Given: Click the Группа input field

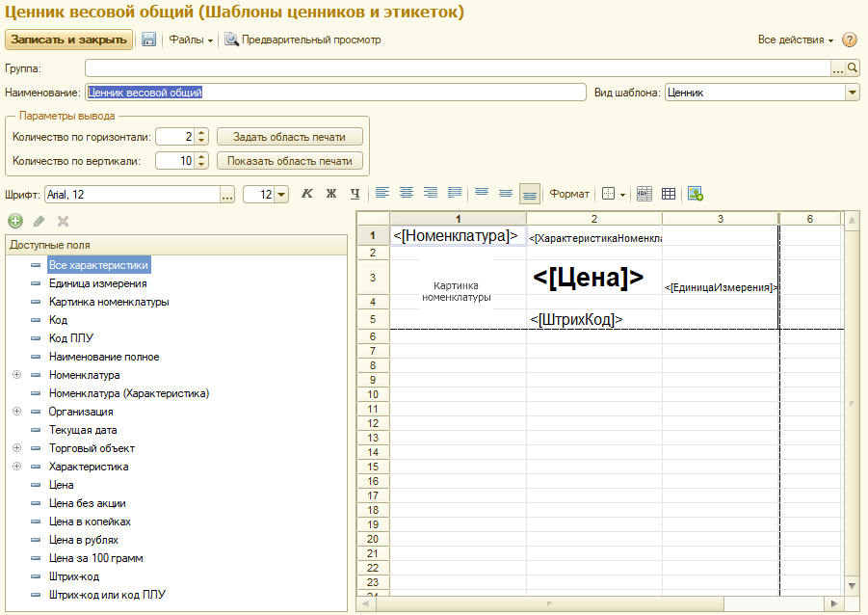Looking at the screenshot, I should (x=458, y=68).
